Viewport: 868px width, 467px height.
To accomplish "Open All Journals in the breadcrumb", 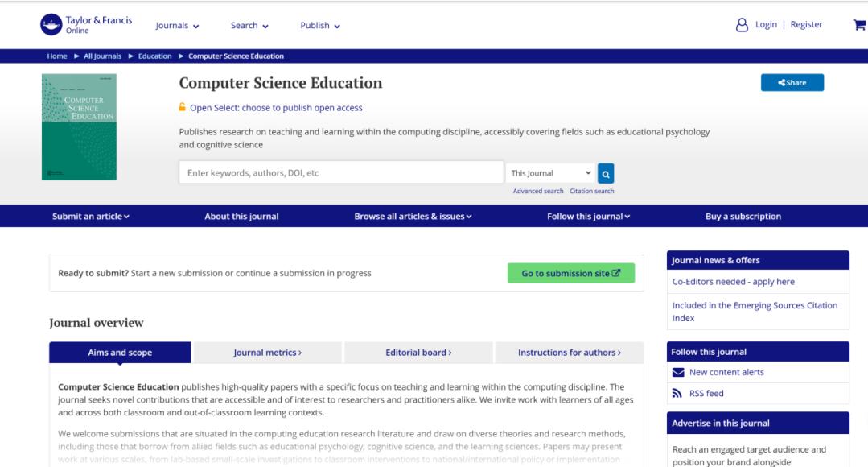I will coord(102,56).
